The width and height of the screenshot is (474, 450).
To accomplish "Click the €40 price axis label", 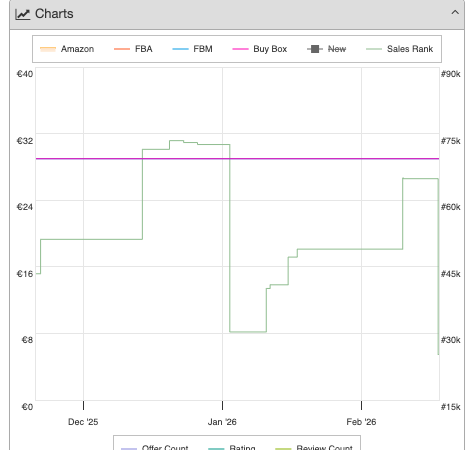I will click(25, 74).
